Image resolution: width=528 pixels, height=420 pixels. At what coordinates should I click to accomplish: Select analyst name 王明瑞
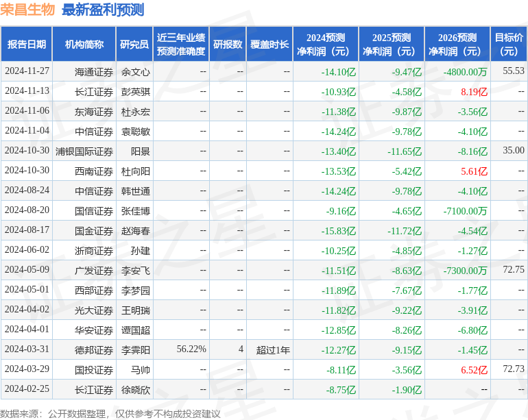coord(135,310)
